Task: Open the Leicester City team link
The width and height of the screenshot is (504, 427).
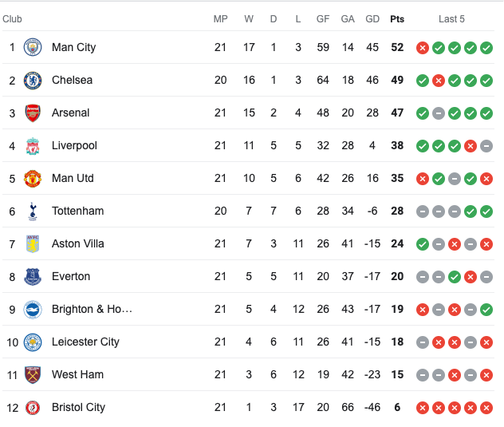Action: (x=85, y=342)
